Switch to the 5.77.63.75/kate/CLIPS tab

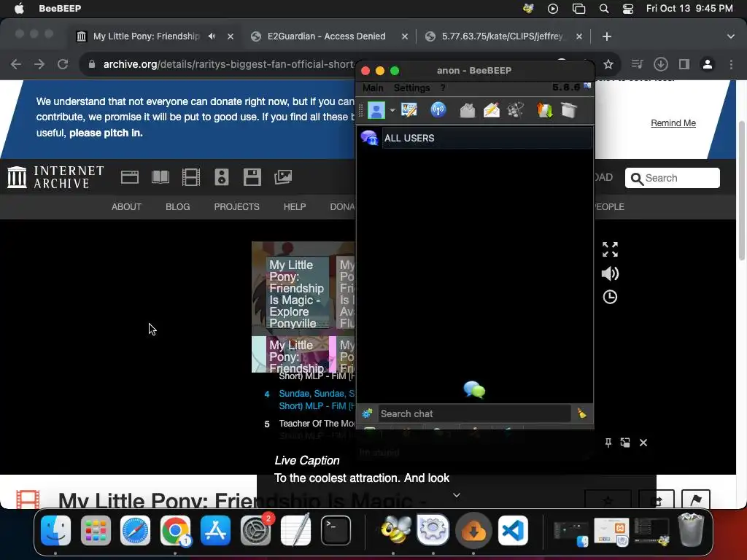502,36
